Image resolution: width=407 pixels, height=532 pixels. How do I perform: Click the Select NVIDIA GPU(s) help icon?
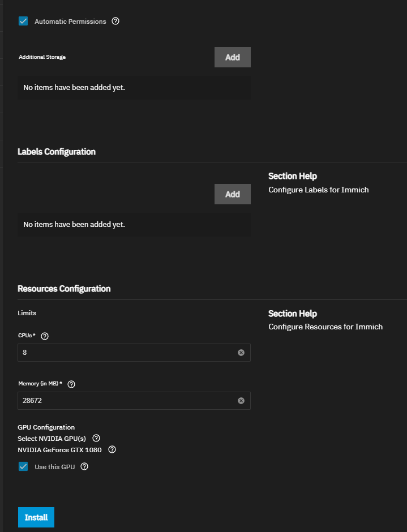point(96,438)
